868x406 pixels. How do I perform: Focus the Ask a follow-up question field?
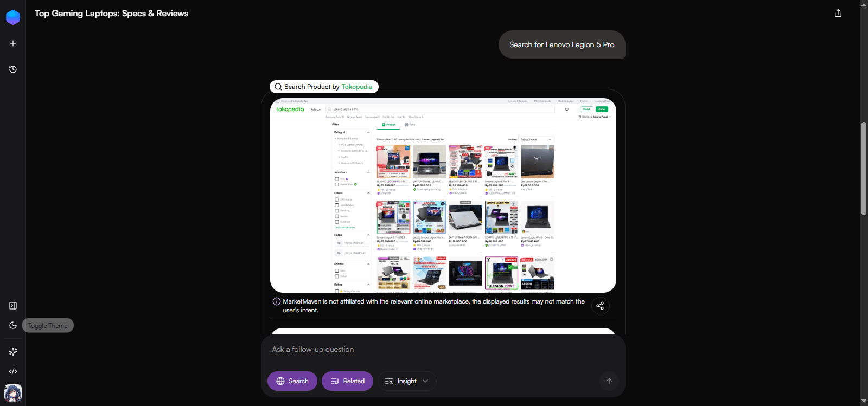[443, 350]
